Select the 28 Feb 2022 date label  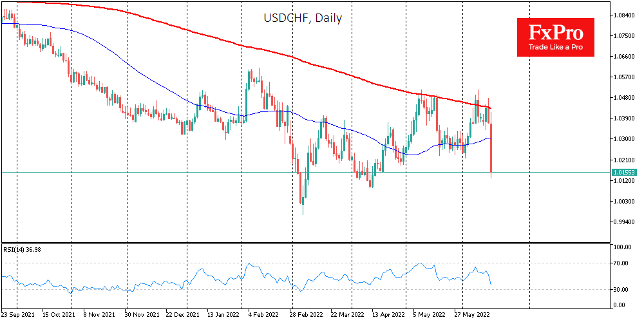pos(306,315)
